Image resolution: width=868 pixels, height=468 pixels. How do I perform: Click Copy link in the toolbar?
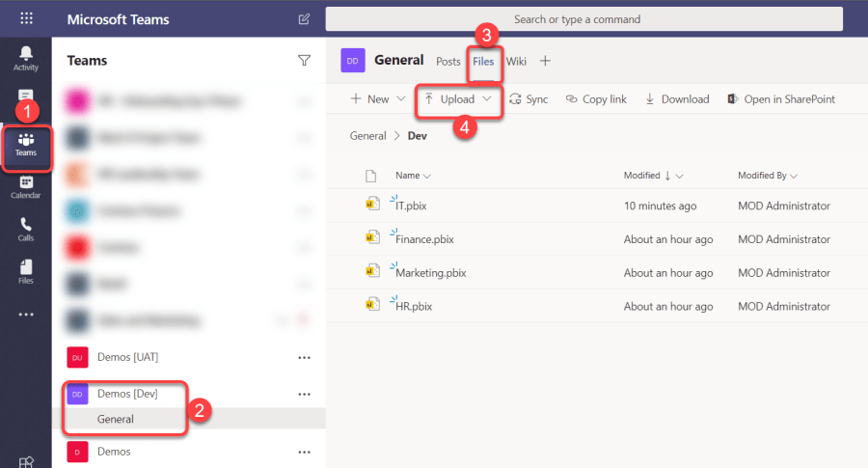(x=596, y=99)
